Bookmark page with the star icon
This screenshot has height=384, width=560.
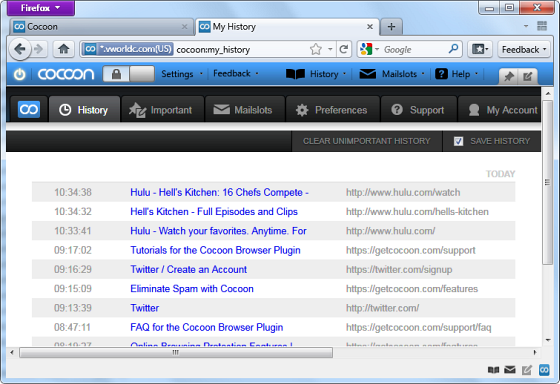click(x=316, y=49)
